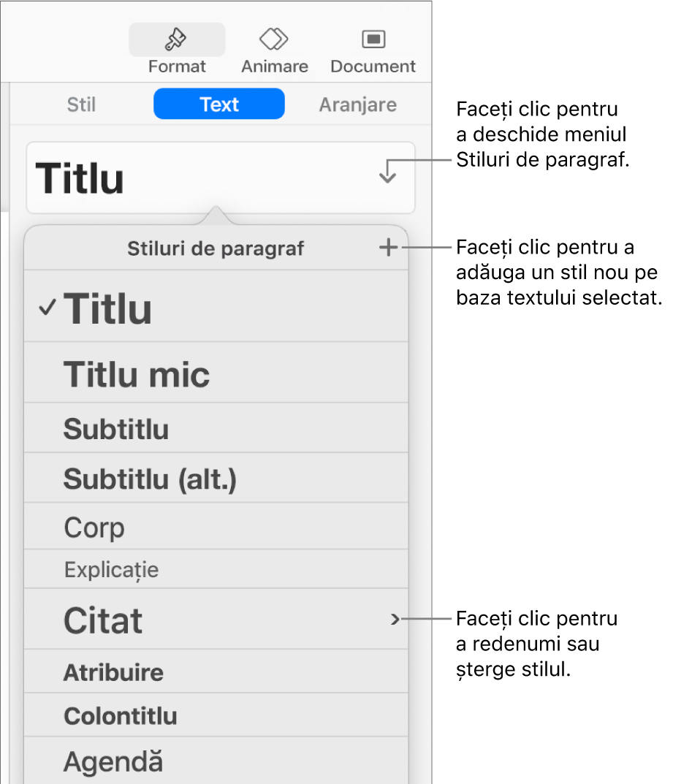This screenshot has width=673, height=784.
Task: Expand Citat style options chevron
Action: coord(395,620)
